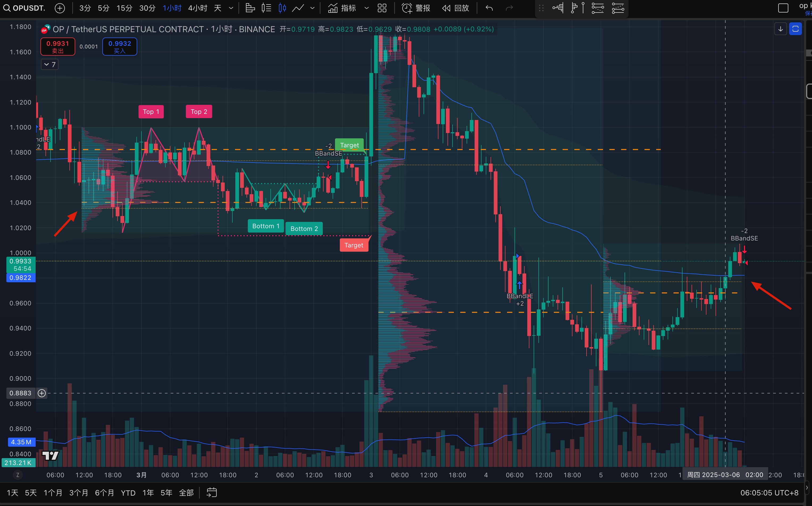The width and height of the screenshot is (812, 506).
Task: Open the layout templates grid icon
Action: [382, 8]
